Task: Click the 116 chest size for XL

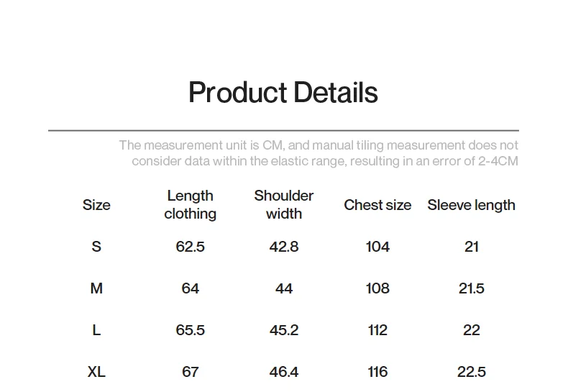Action: [x=377, y=372]
